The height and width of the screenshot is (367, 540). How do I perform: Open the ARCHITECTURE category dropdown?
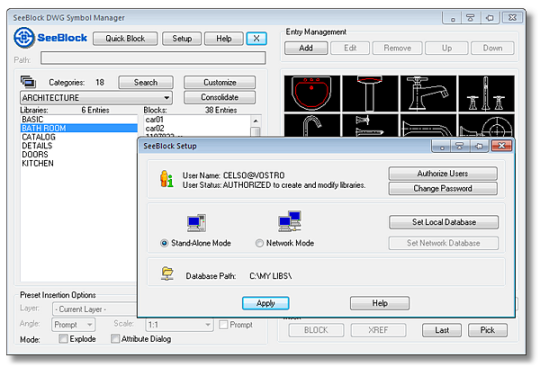coord(96,98)
